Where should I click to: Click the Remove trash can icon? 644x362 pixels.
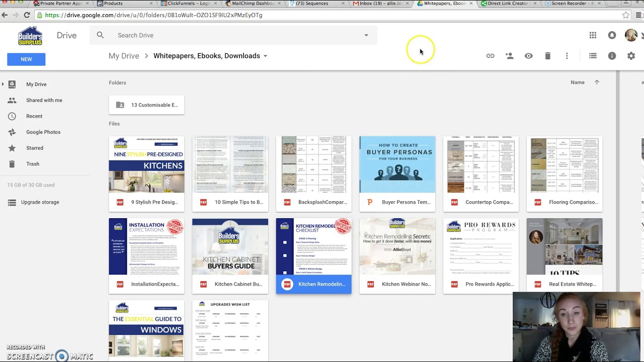point(548,56)
